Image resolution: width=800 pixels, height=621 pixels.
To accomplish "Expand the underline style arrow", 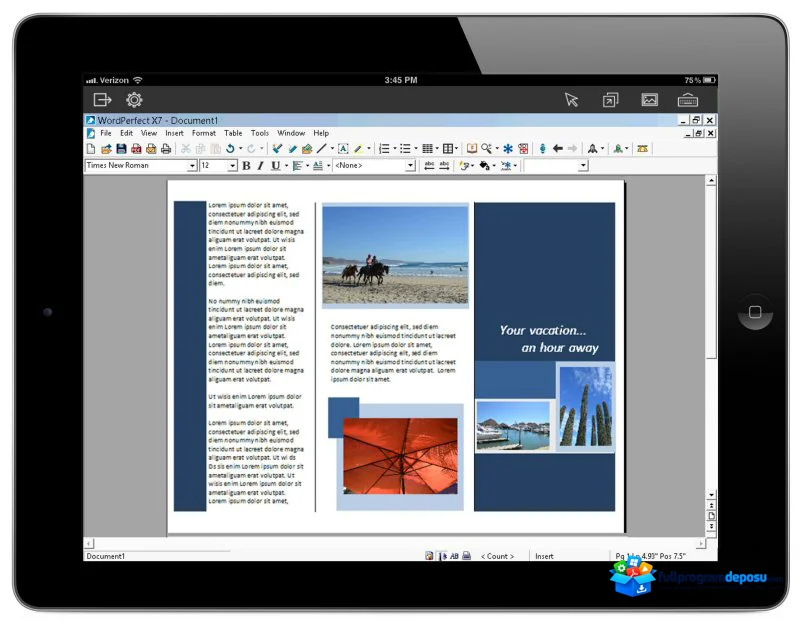I will (286, 165).
